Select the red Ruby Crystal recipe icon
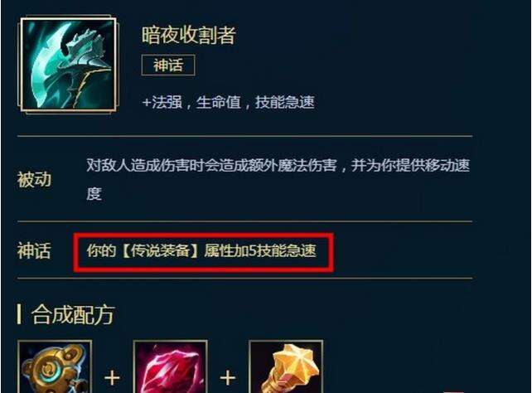 pyautogui.click(x=171, y=366)
